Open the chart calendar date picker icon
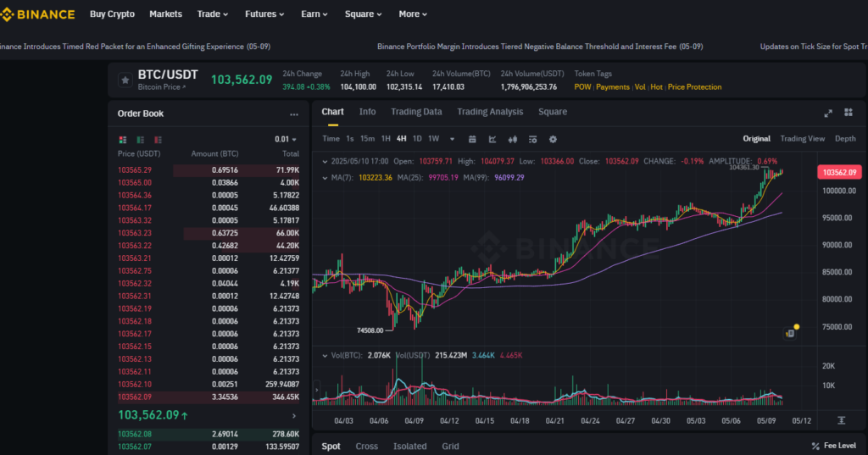The width and height of the screenshot is (868, 455). click(x=472, y=140)
